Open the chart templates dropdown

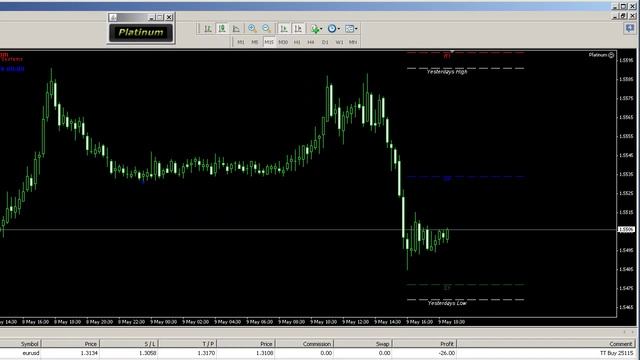click(351, 29)
